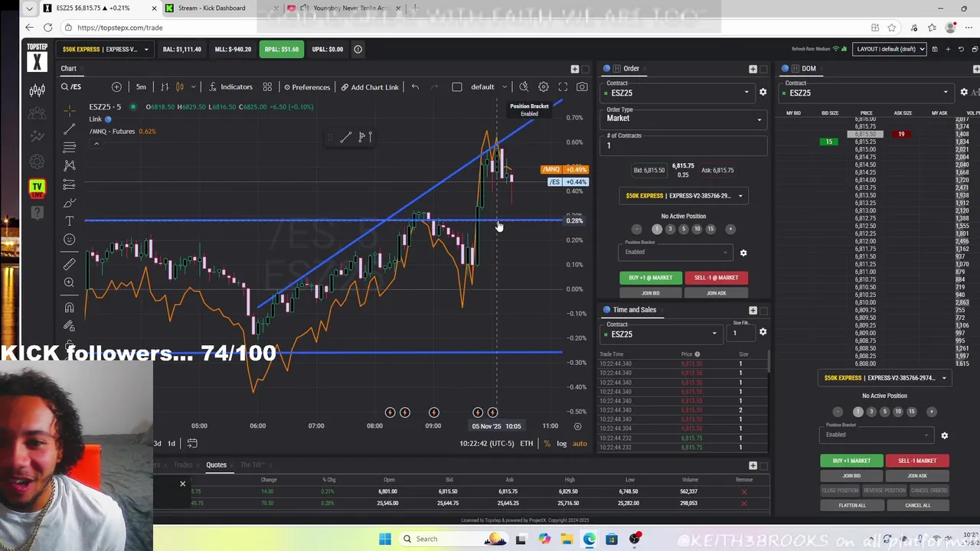Toggle fullscreen mode for the chart

[x=563, y=87]
